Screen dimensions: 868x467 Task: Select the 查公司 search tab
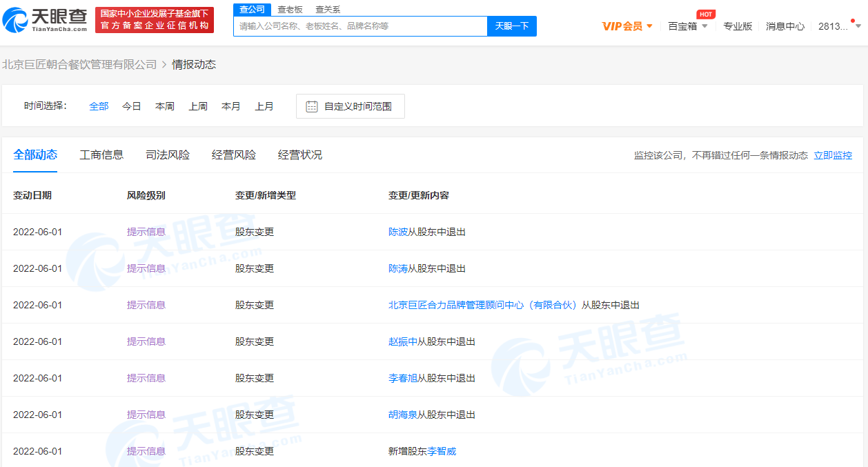tap(252, 10)
